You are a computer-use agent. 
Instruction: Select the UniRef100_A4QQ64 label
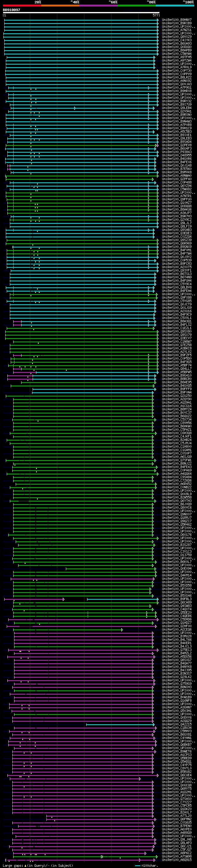177,474
